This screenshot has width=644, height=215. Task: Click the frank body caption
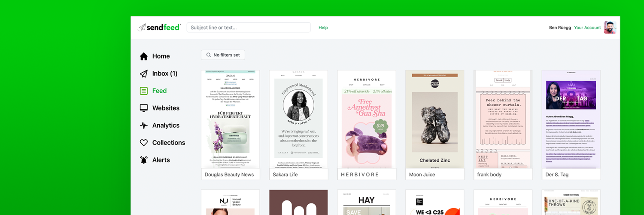pos(489,175)
